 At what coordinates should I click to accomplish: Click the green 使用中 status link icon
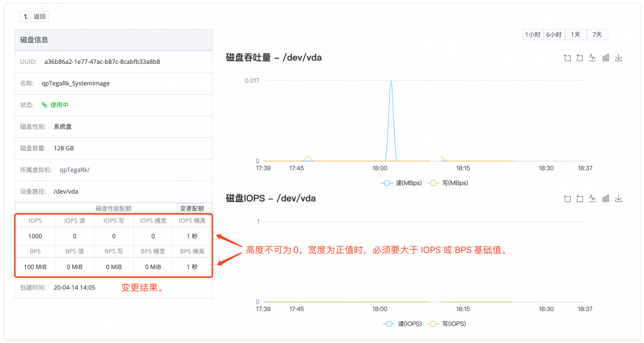click(45, 105)
